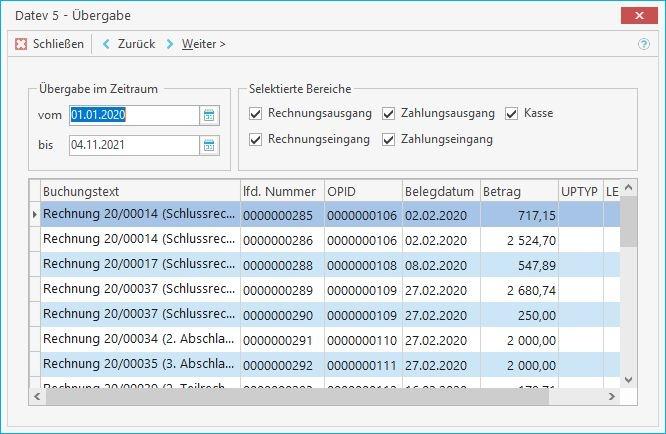
Task: Click Betrag value 250,00
Action: 519,315
